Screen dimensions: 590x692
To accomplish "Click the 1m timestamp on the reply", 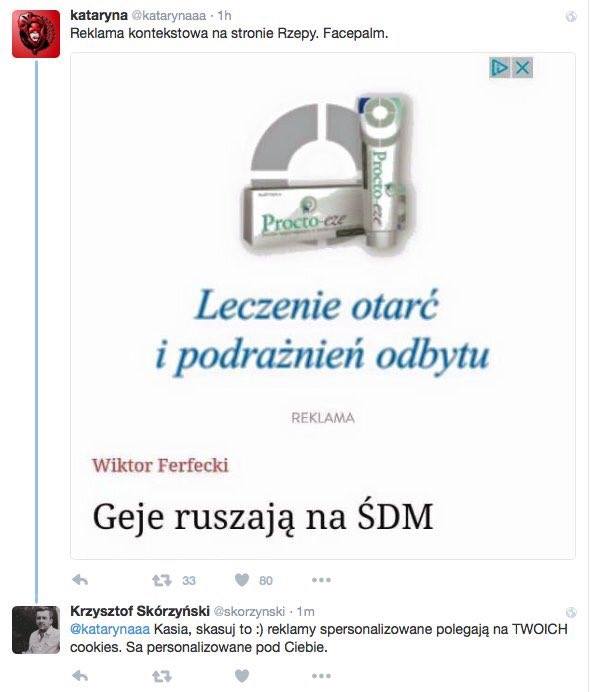I will (x=305, y=611).
